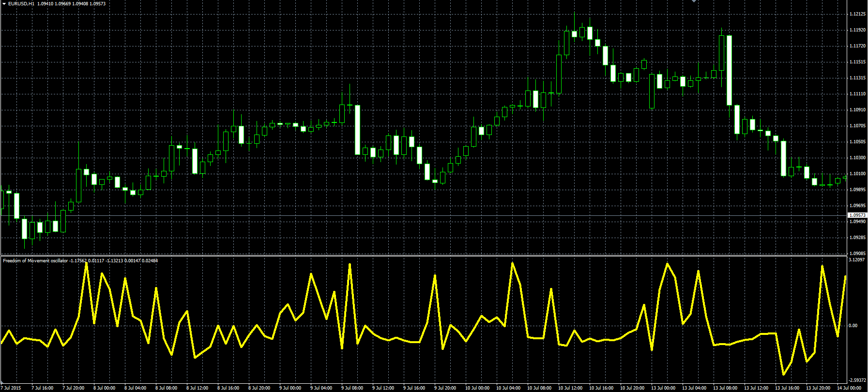Click the 13 Jul 20:00 time label
Image resolution: width=868 pixels, height=392 pixels.
click(x=819, y=388)
